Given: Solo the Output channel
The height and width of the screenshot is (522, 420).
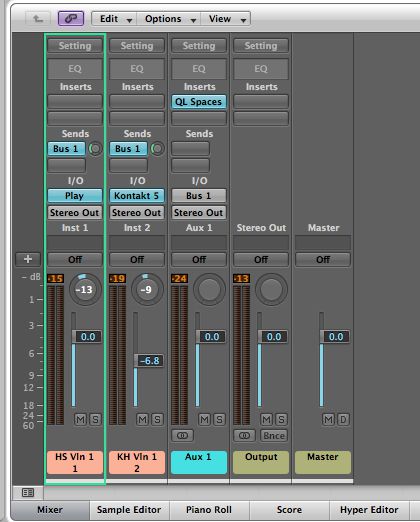Looking at the screenshot, I should (x=281, y=419).
